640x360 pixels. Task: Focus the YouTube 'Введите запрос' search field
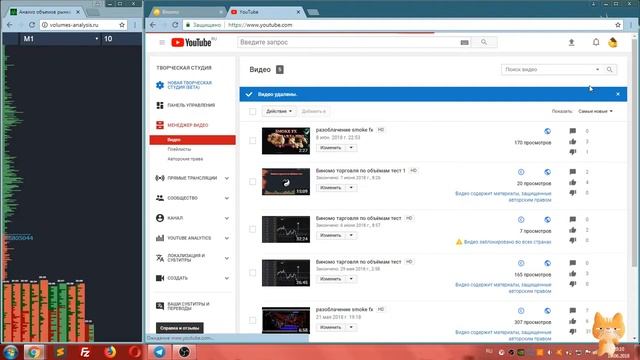click(x=349, y=42)
